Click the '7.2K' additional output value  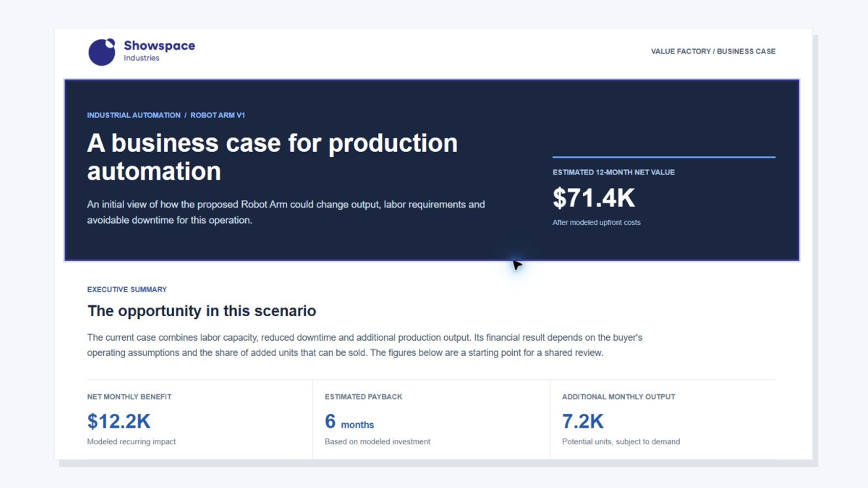tap(583, 421)
